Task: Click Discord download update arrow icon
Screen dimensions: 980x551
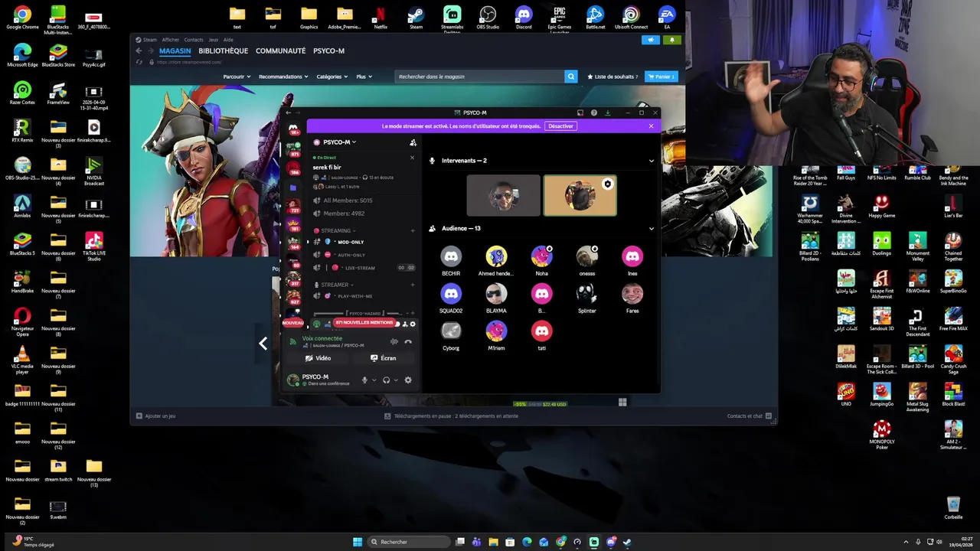Action: click(607, 112)
